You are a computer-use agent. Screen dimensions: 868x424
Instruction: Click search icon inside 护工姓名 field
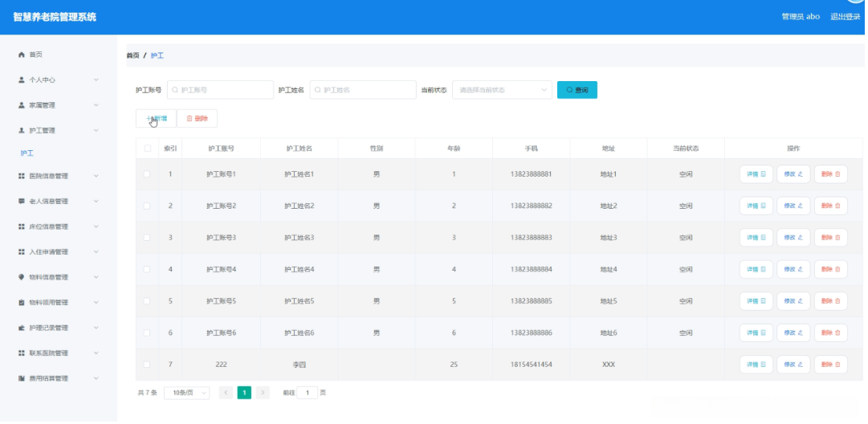318,90
